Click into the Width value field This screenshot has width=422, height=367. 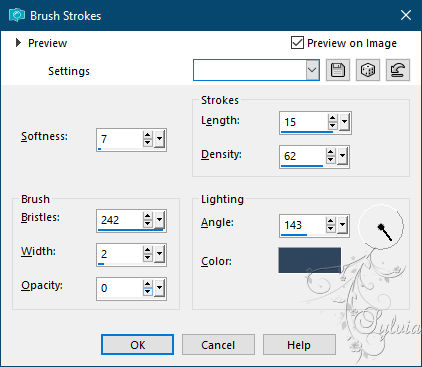tap(120, 254)
